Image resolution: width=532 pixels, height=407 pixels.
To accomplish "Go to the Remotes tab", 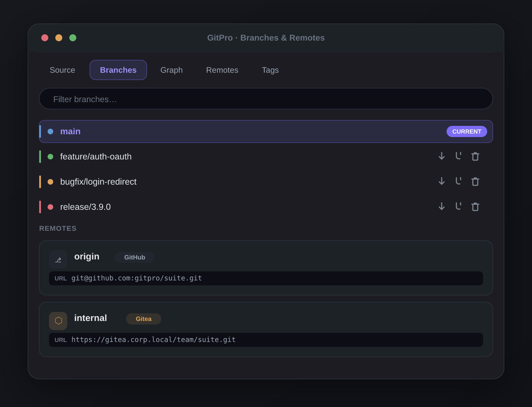I will coord(222,70).
